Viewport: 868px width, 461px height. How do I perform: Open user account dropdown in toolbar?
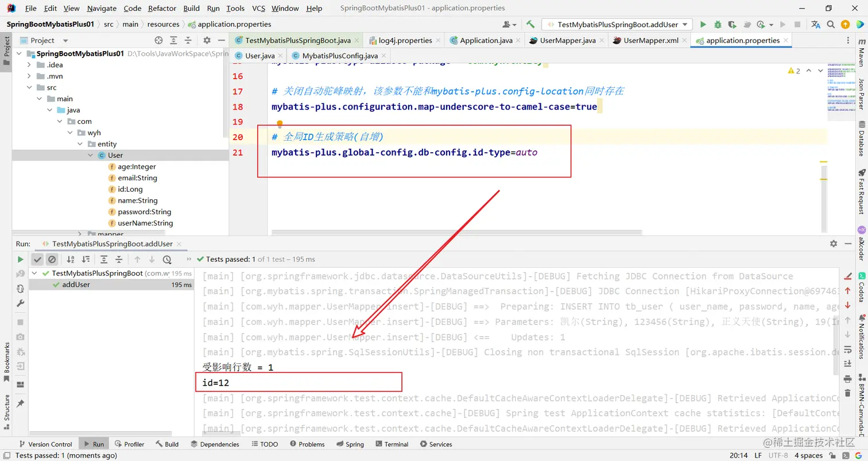[509, 25]
